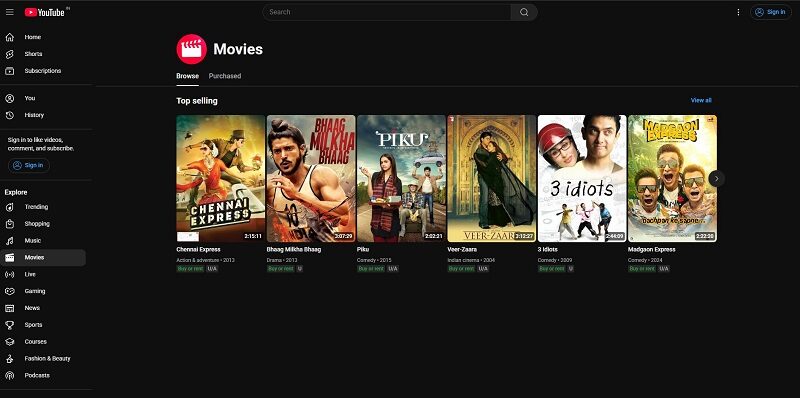Click the Sports trophy icon

coord(10,325)
